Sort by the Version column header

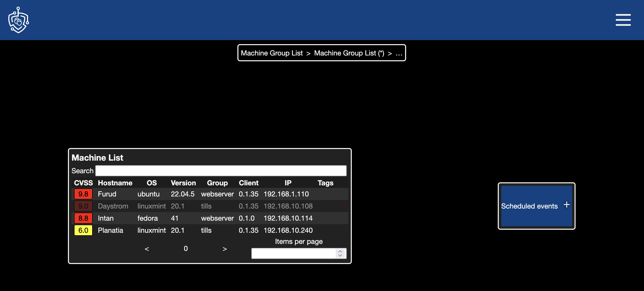coord(183,183)
